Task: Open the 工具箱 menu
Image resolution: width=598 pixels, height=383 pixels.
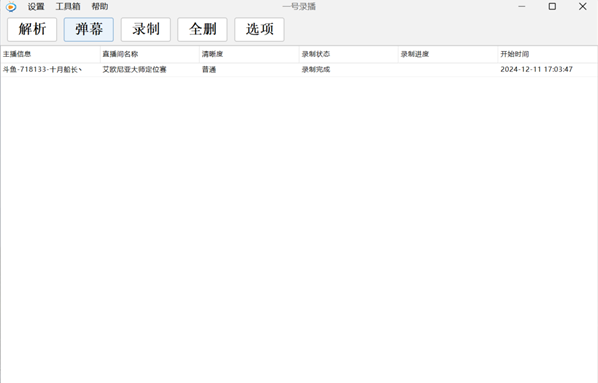Action: point(68,6)
